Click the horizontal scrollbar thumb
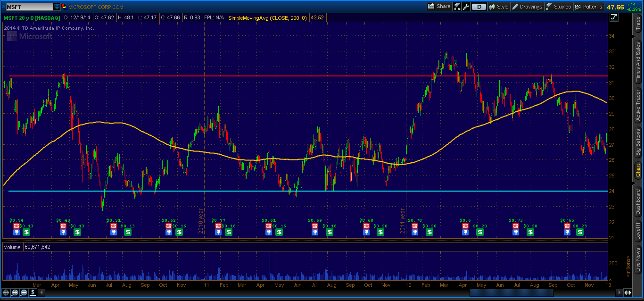644x301 pixels. click(x=511, y=292)
